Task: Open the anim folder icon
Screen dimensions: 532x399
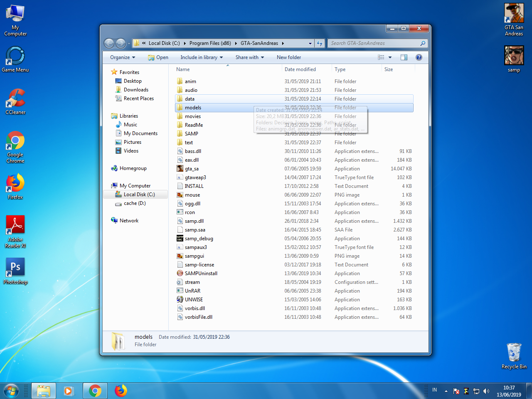Action: 180,81
